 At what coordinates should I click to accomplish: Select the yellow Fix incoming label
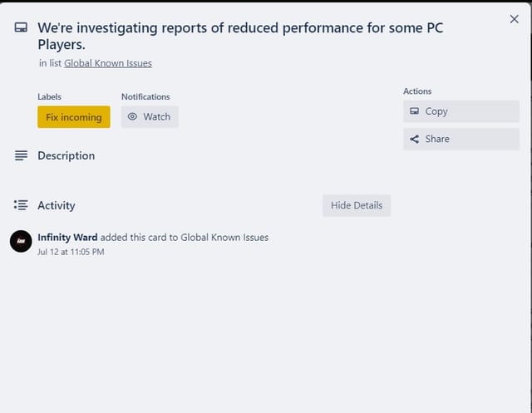coord(73,117)
